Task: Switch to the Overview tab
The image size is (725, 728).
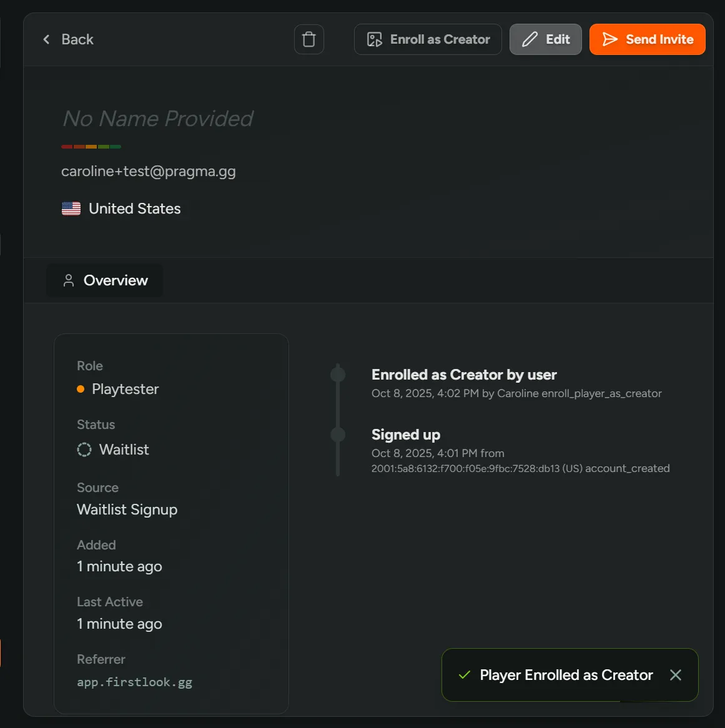Action: (104, 280)
